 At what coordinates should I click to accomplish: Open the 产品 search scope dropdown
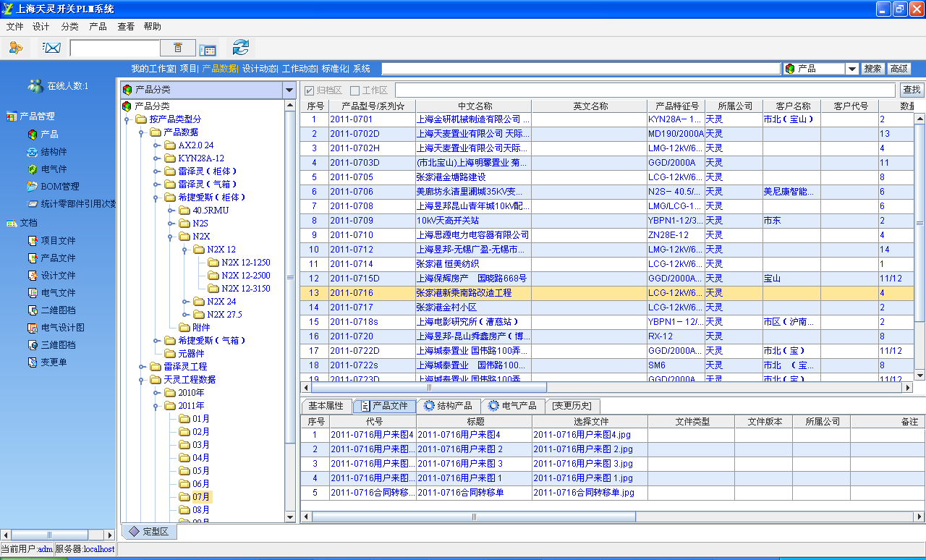851,69
